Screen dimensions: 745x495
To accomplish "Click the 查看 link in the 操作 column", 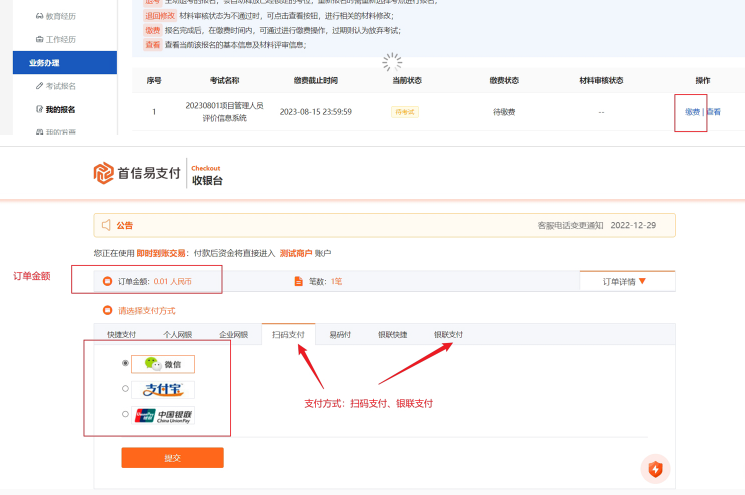I will 713,112.
